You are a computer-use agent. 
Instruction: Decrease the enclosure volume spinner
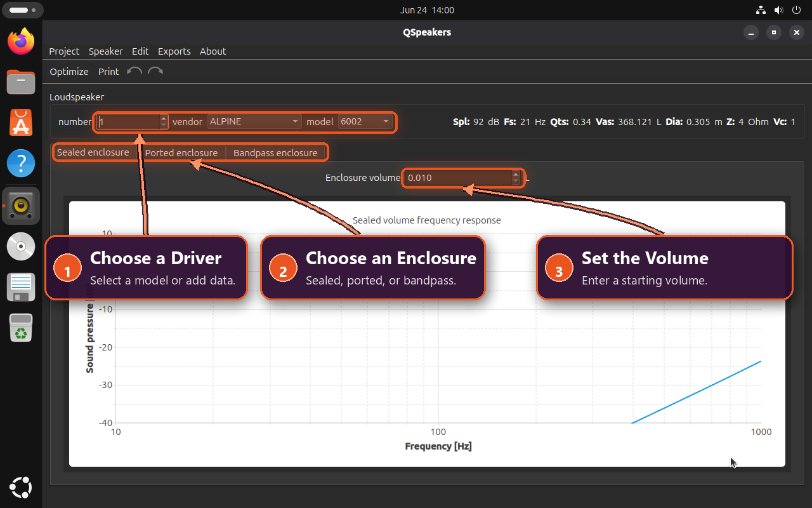click(x=516, y=182)
